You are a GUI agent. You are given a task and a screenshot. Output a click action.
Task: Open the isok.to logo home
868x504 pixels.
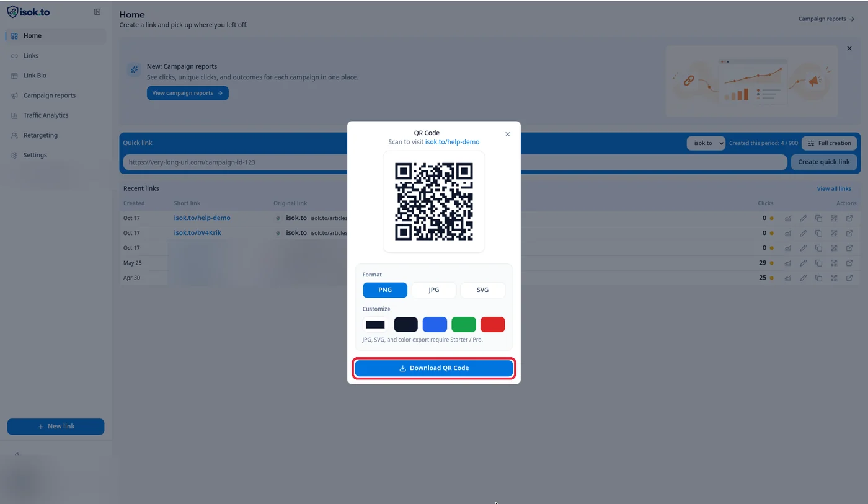click(29, 12)
